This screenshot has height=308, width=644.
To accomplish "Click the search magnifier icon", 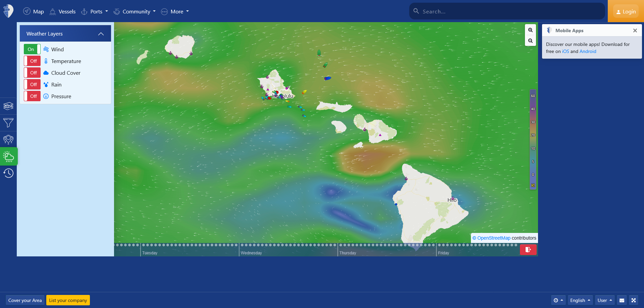I will [416, 11].
